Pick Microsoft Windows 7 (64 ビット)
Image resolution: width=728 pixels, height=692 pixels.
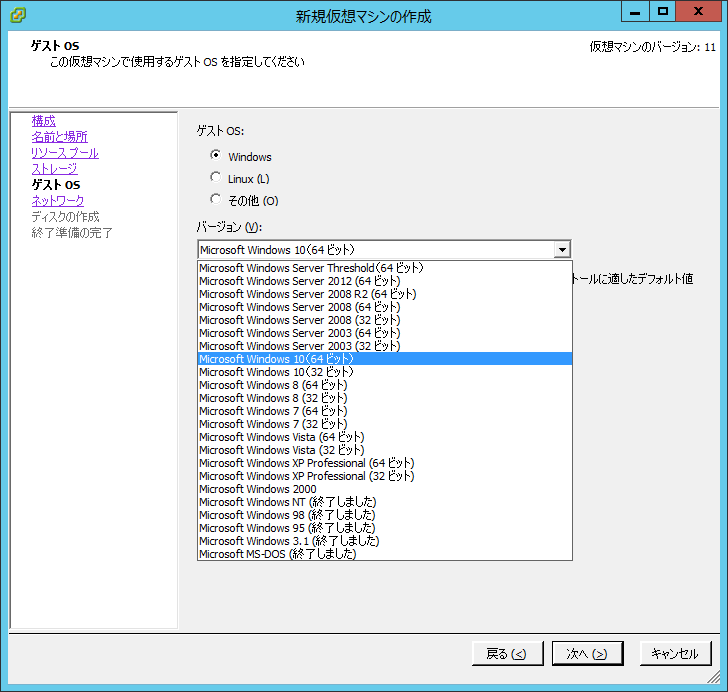385,411
